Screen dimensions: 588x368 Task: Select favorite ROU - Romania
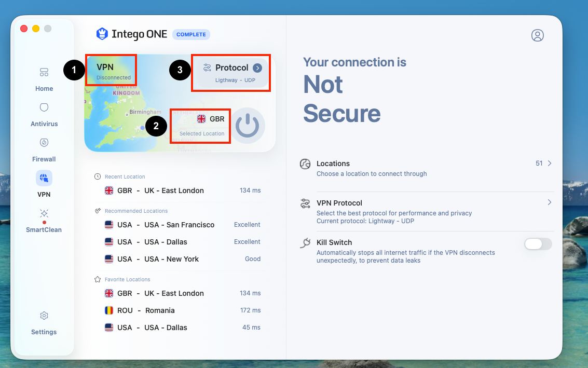(x=182, y=310)
